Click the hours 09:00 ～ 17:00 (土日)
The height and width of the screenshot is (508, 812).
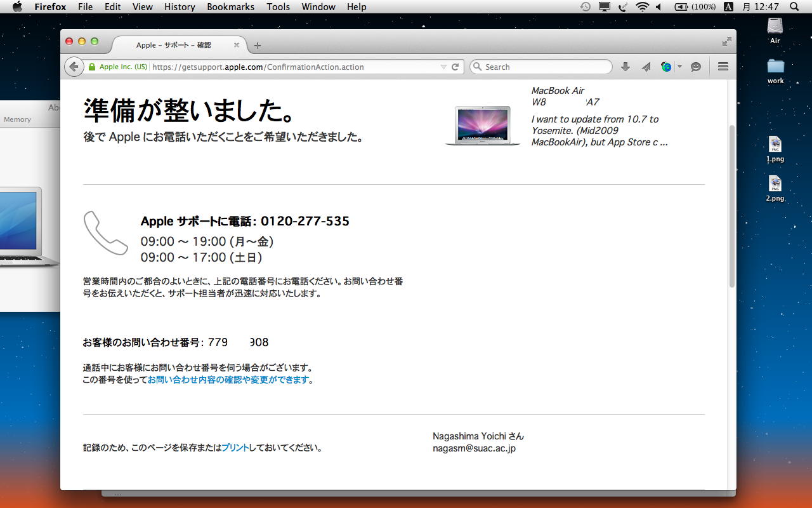pyautogui.click(x=201, y=257)
